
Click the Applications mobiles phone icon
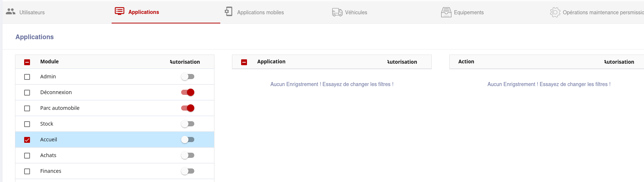pyautogui.click(x=228, y=12)
